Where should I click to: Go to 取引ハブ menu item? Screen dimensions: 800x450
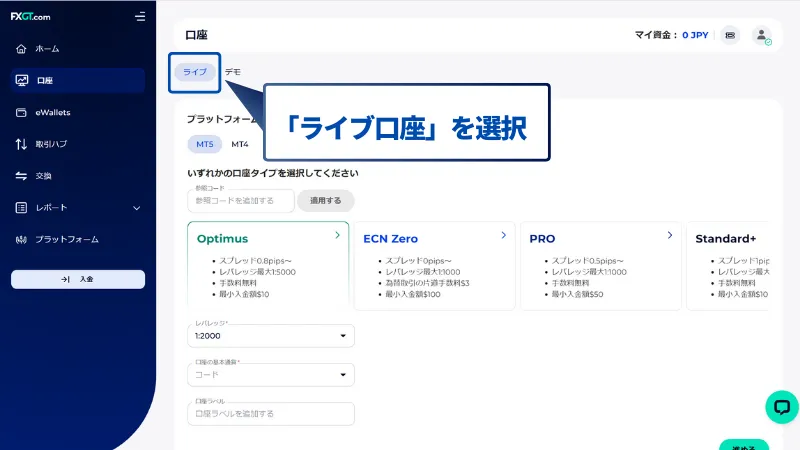[x=51, y=144]
